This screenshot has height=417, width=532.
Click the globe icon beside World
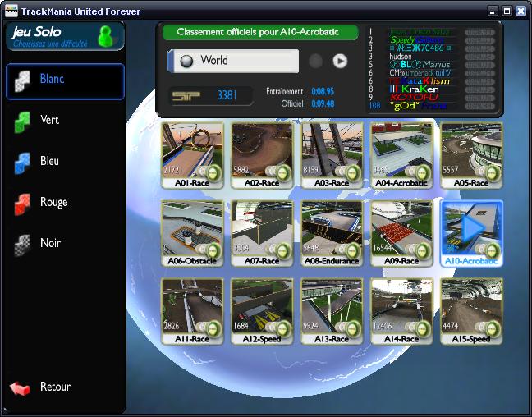[186, 61]
